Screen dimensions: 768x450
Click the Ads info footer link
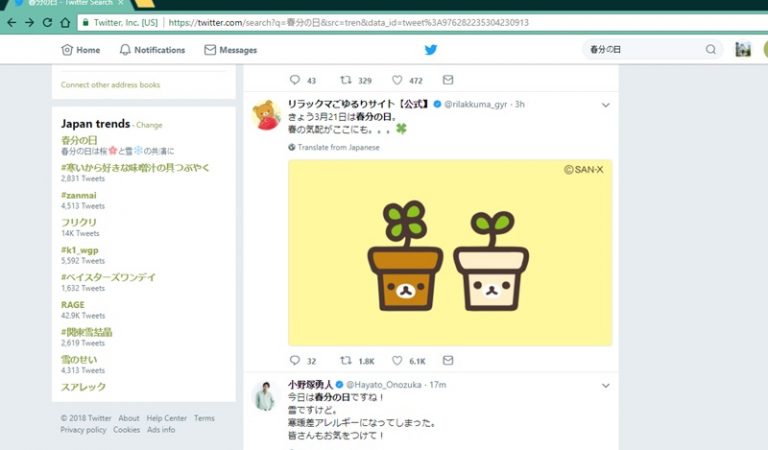pyautogui.click(x=161, y=430)
